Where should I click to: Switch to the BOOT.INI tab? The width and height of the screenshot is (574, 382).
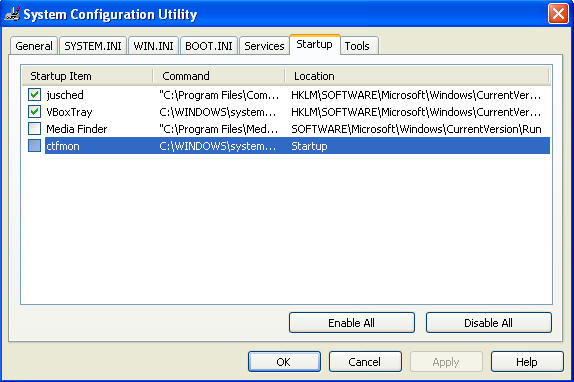tap(209, 46)
